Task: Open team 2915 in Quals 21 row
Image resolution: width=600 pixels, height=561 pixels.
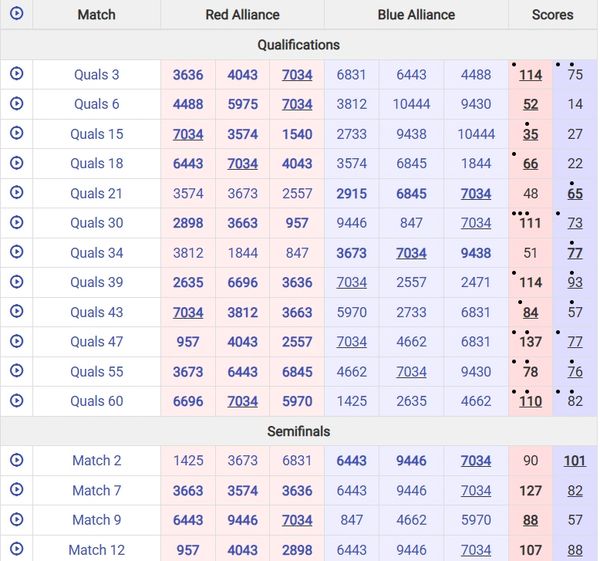Action: [351, 194]
